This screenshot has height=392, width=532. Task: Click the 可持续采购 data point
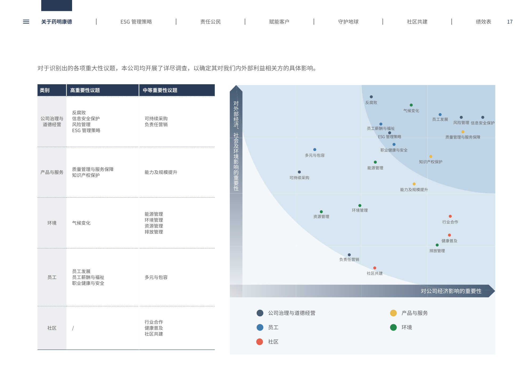299,172
